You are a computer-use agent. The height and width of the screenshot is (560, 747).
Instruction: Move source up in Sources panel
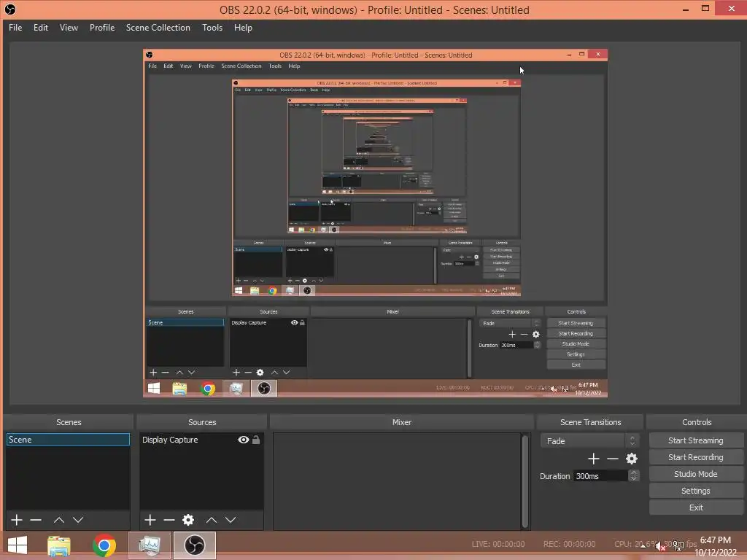(212, 519)
